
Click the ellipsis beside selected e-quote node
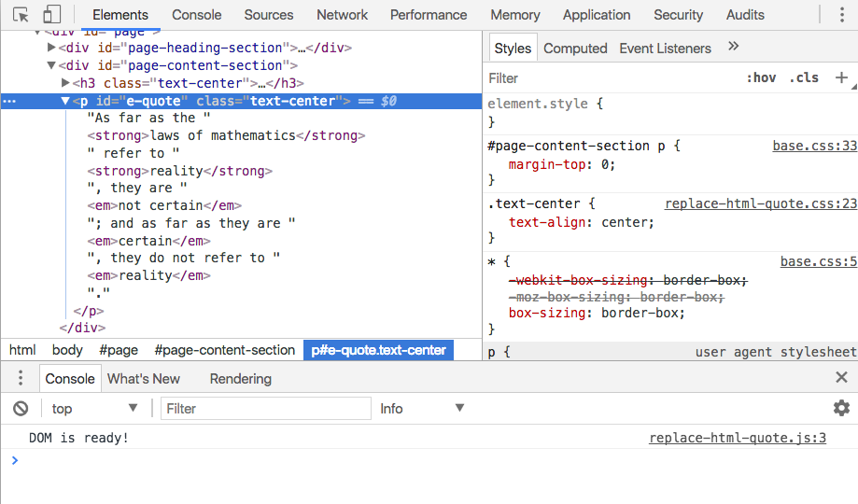(x=10, y=101)
